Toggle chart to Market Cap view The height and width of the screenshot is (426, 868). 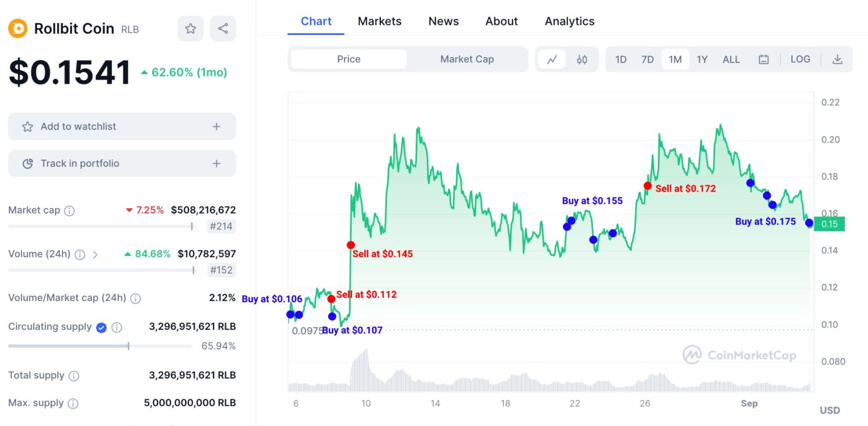[x=467, y=59]
